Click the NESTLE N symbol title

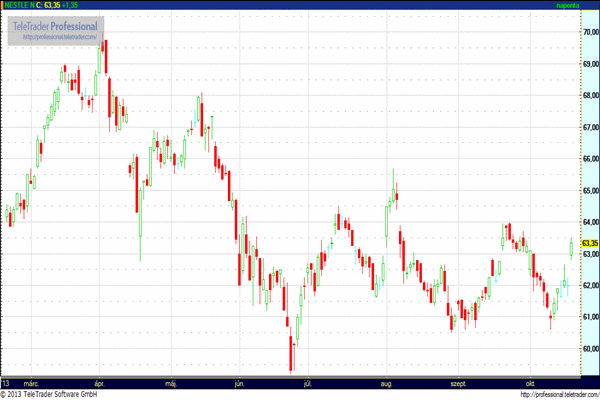pos(18,5)
